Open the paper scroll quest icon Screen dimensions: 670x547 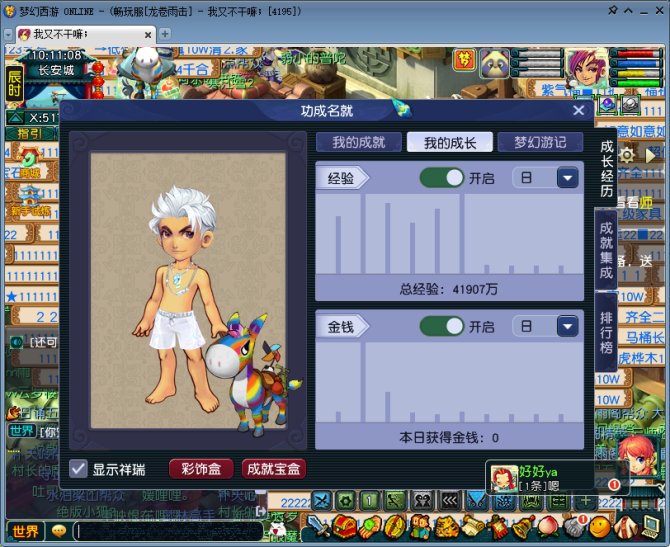[x=471, y=526]
